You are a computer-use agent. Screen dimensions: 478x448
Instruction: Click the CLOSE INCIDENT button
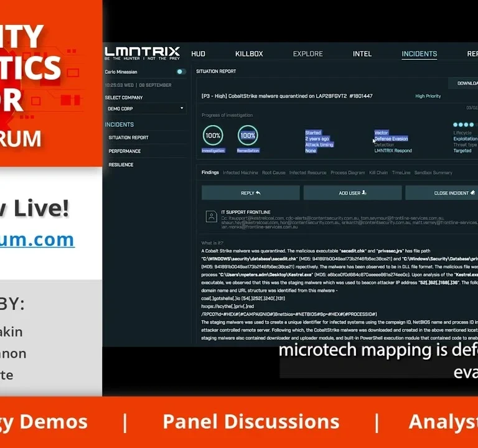pos(442,193)
